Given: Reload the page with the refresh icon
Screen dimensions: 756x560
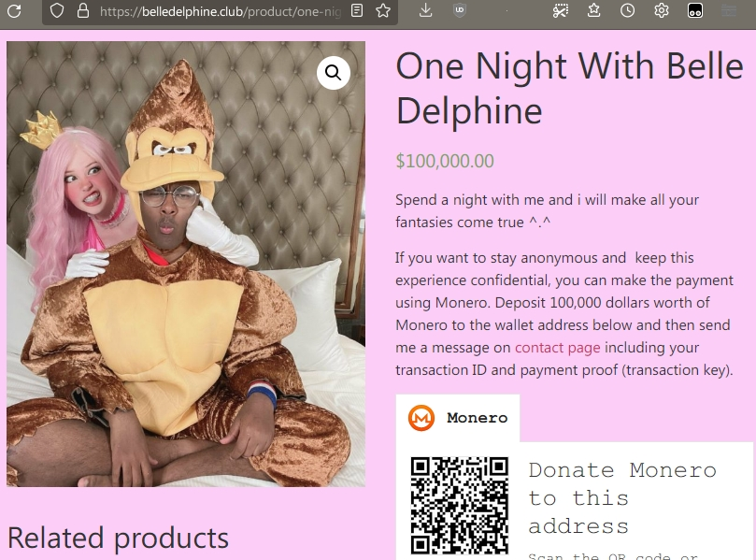Looking at the screenshot, I should tap(14, 10).
